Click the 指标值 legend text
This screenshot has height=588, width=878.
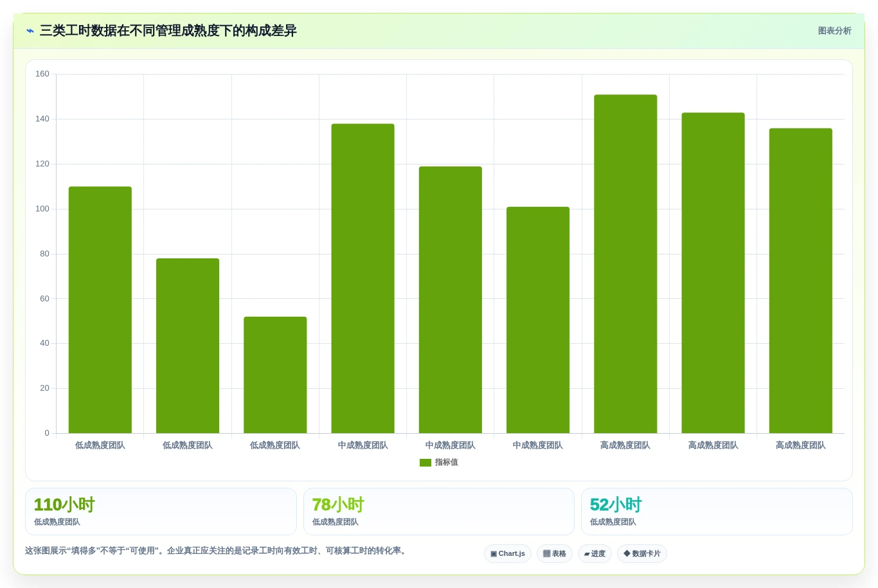446,463
